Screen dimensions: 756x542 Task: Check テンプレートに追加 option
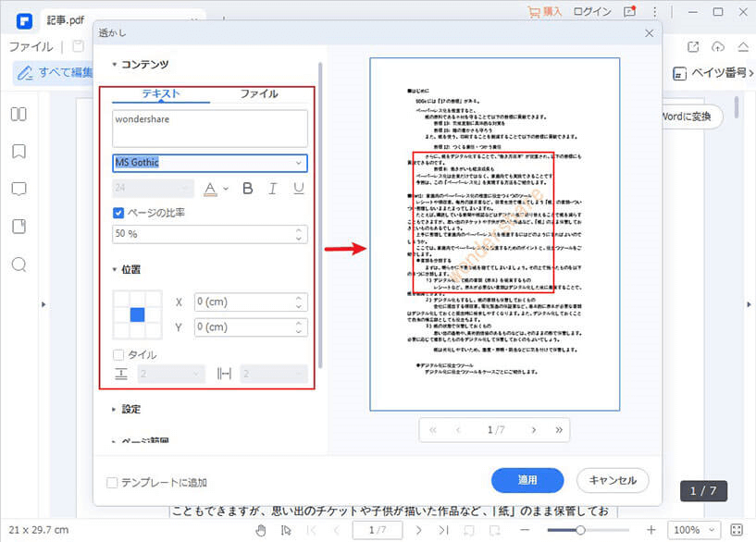[113, 482]
